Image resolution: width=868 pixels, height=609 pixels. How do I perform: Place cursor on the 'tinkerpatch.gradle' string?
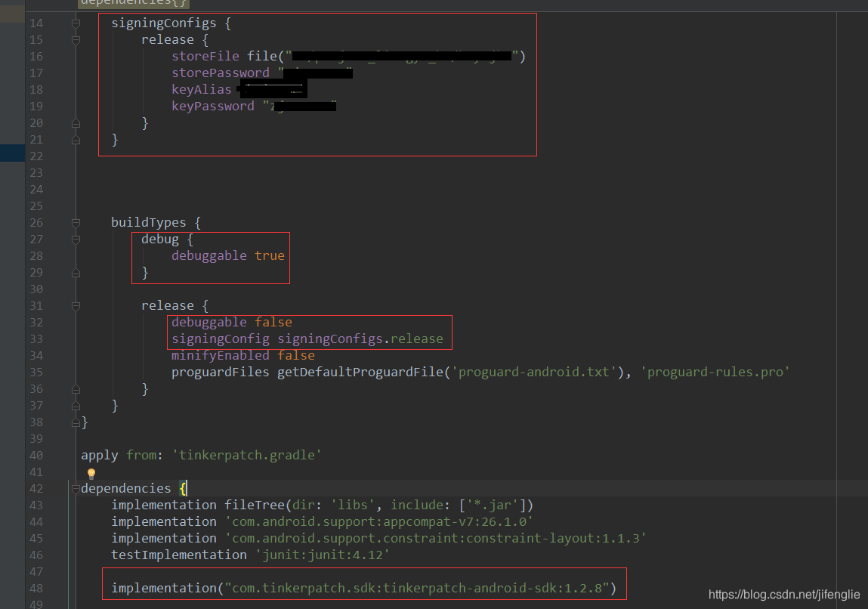click(x=245, y=455)
